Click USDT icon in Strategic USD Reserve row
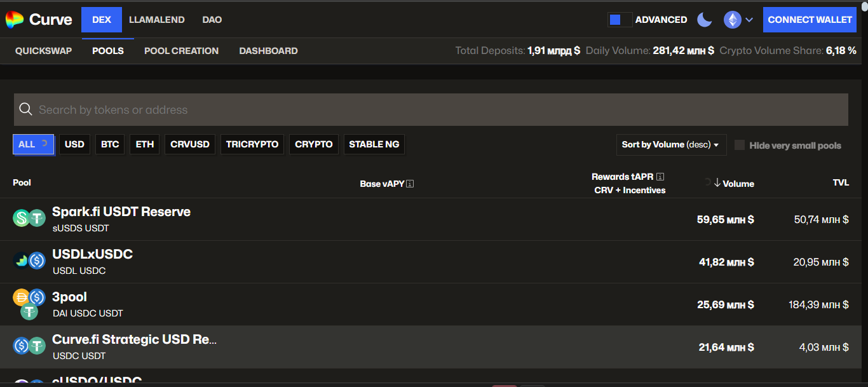Screen dimensions: 868x387 (37, 346)
